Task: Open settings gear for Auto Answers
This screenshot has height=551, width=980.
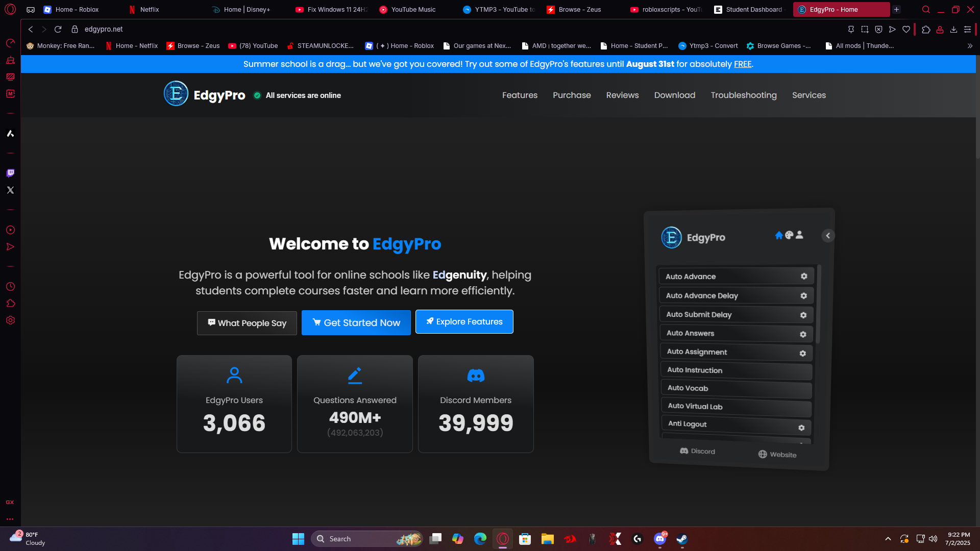Action: pos(803,334)
